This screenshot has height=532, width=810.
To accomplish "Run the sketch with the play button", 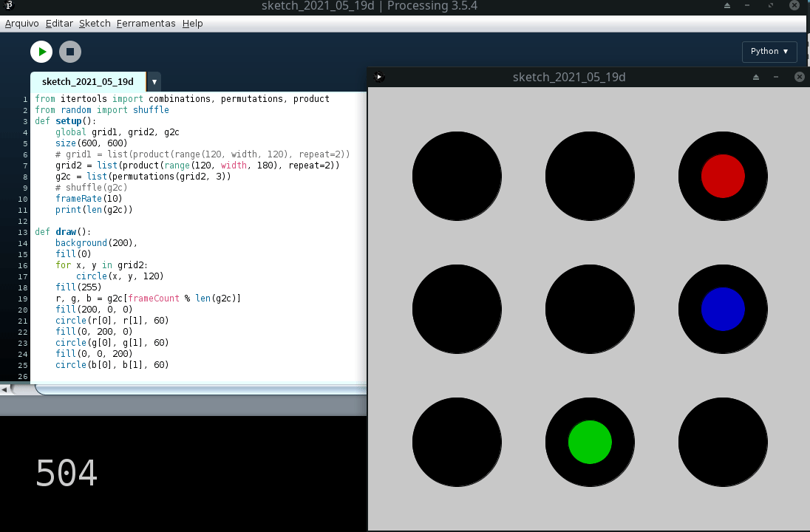I will pos(41,52).
